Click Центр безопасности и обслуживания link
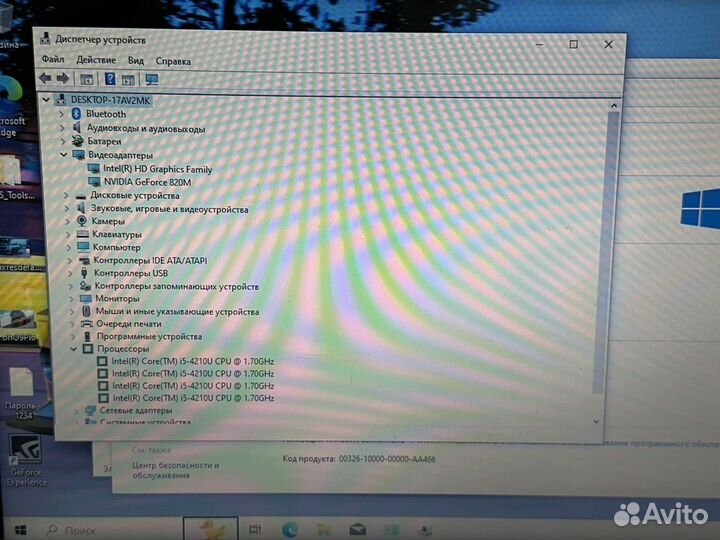Viewport: 720px width, 540px height. tap(175, 469)
